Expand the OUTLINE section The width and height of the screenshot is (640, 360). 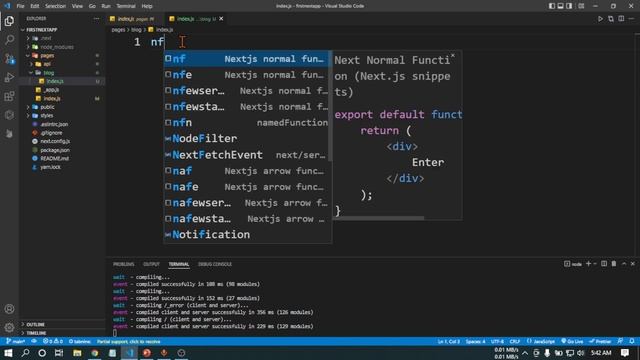click(36, 324)
